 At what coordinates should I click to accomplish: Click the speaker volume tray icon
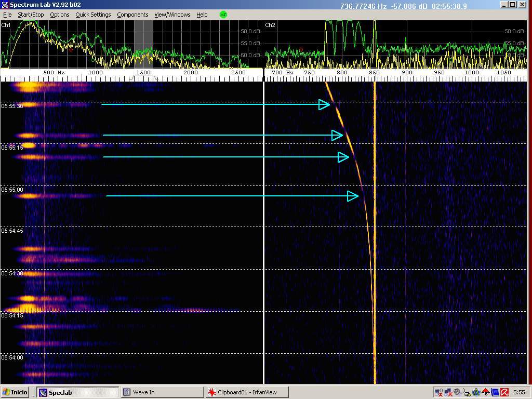click(457, 392)
